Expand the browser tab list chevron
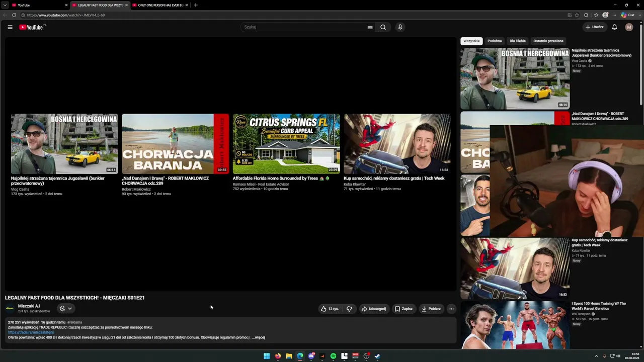Screen dimensions: 644x362 tap(5, 5)
